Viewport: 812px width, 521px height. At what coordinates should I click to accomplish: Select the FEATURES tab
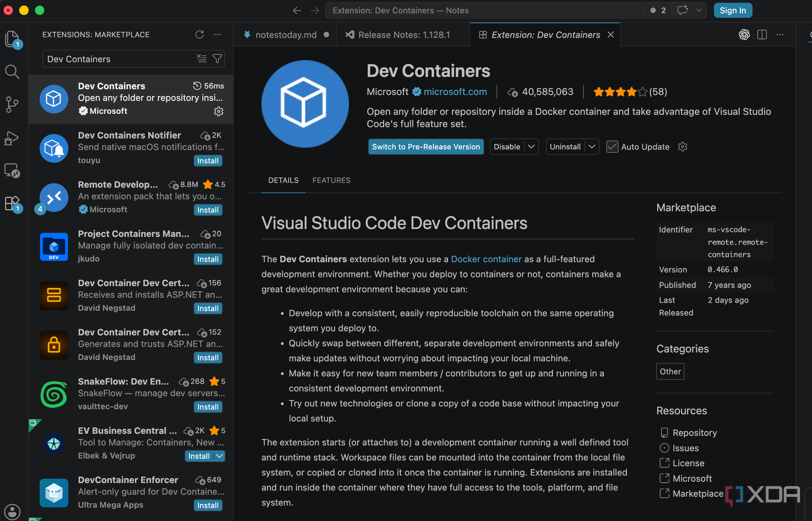[331, 180]
